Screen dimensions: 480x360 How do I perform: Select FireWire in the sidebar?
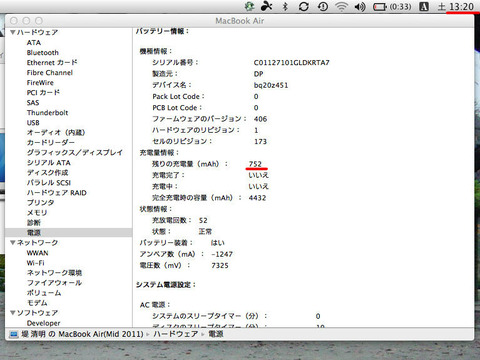point(40,83)
